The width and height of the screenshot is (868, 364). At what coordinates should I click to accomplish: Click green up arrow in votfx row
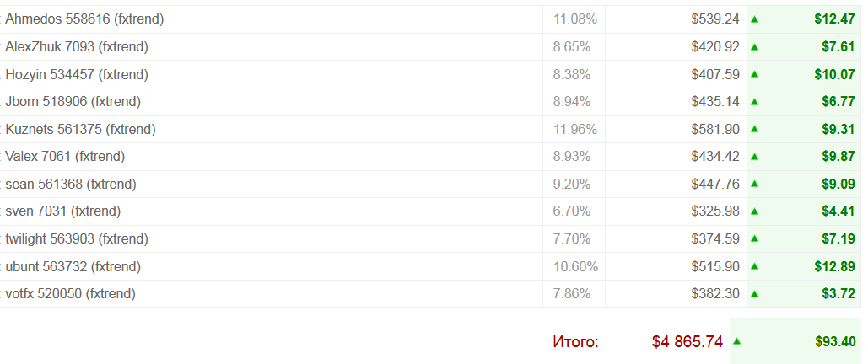tap(754, 294)
